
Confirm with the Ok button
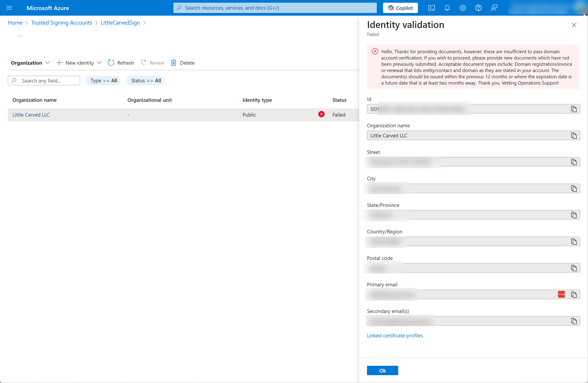382,370
